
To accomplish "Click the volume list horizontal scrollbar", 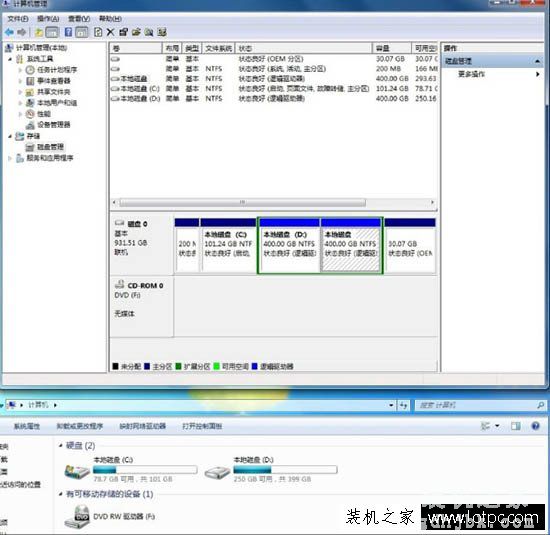I will coord(242,203).
